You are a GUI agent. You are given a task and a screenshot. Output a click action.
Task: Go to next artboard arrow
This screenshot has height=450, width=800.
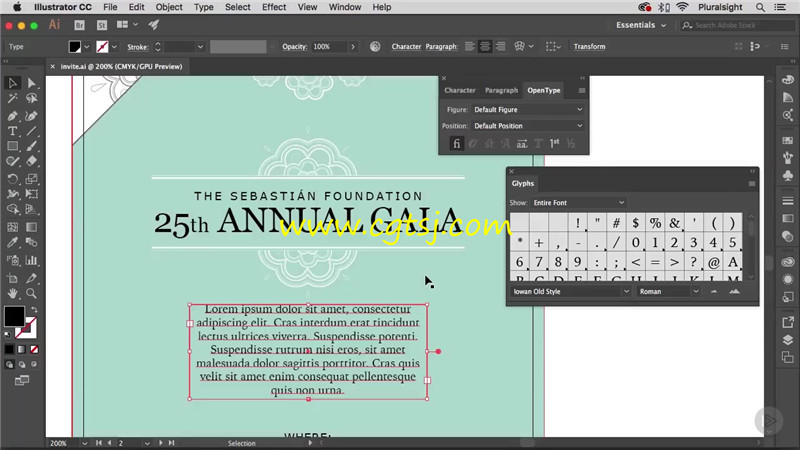click(160, 443)
